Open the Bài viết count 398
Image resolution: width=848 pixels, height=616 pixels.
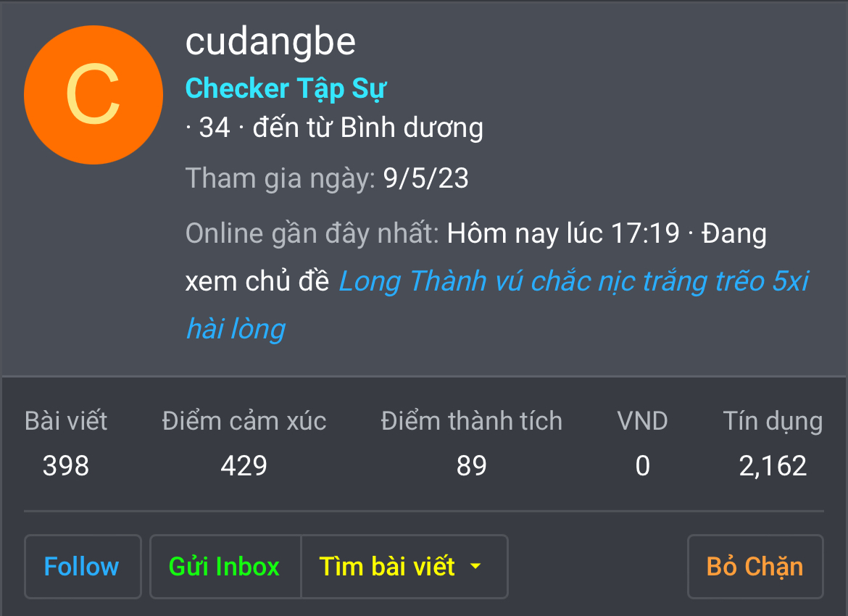66,466
